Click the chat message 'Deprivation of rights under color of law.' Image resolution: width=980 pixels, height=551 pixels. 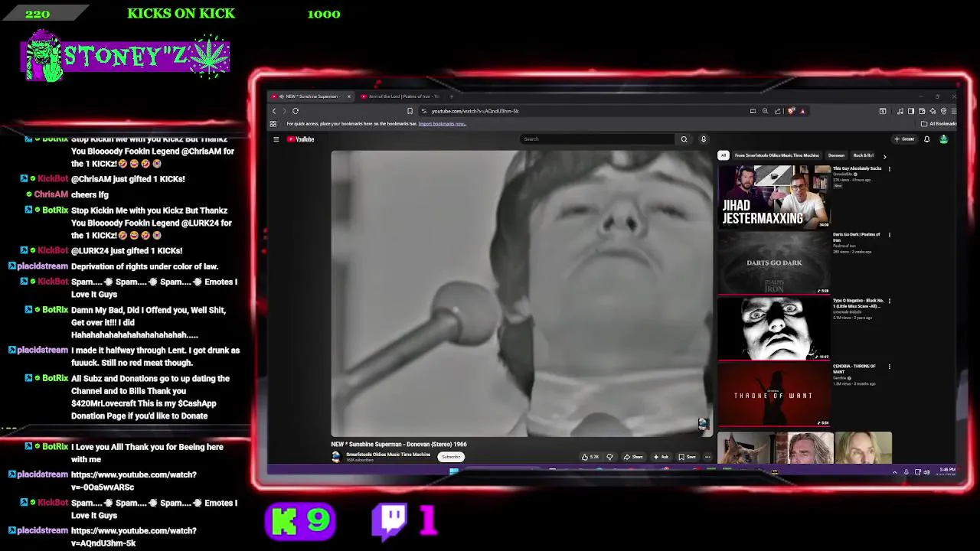tap(145, 266)
